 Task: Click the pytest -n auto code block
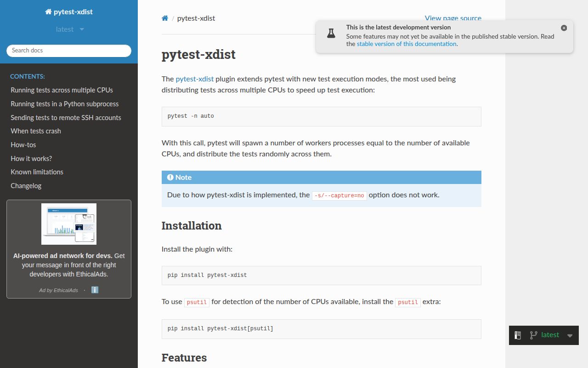pos(322,116)
